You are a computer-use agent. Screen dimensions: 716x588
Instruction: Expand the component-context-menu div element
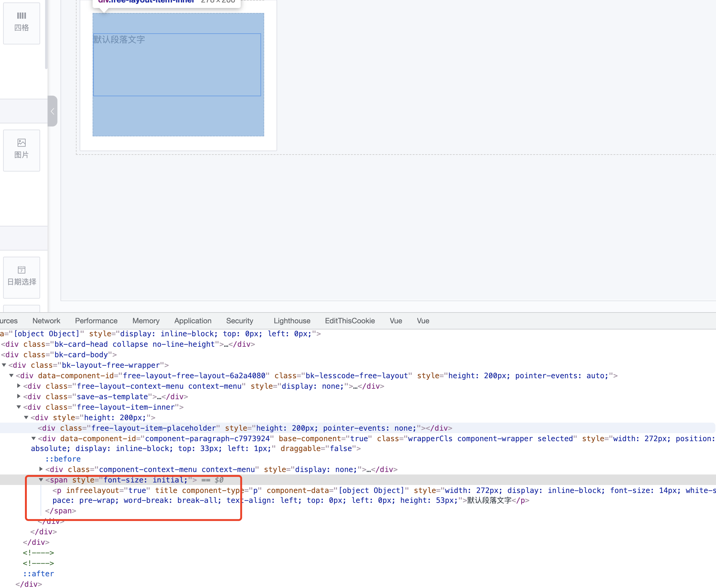41,470
